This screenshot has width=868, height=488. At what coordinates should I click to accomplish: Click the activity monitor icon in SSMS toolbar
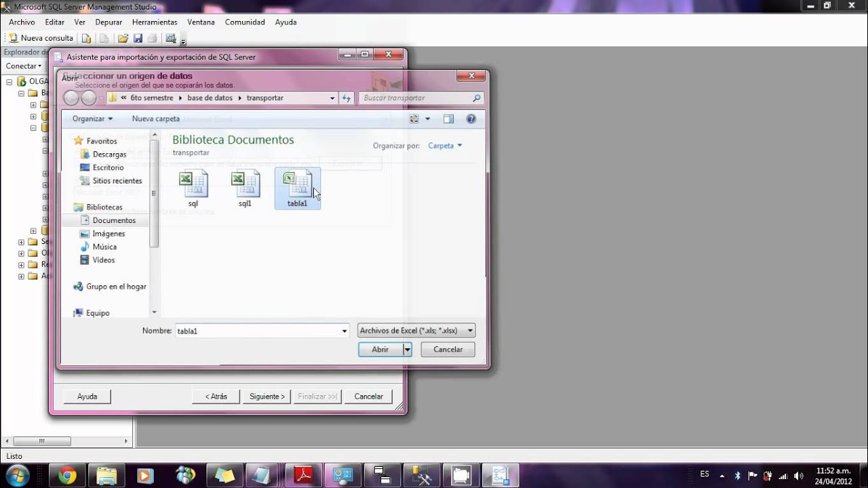click(x=170, y=38)
